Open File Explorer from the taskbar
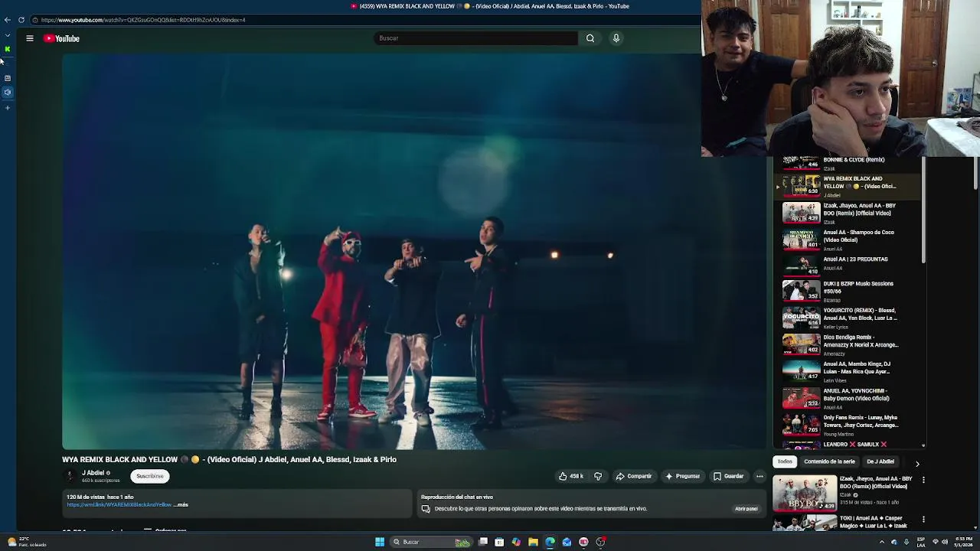The width and height of the screenshot is (980, 551). (x=533, y=542)
